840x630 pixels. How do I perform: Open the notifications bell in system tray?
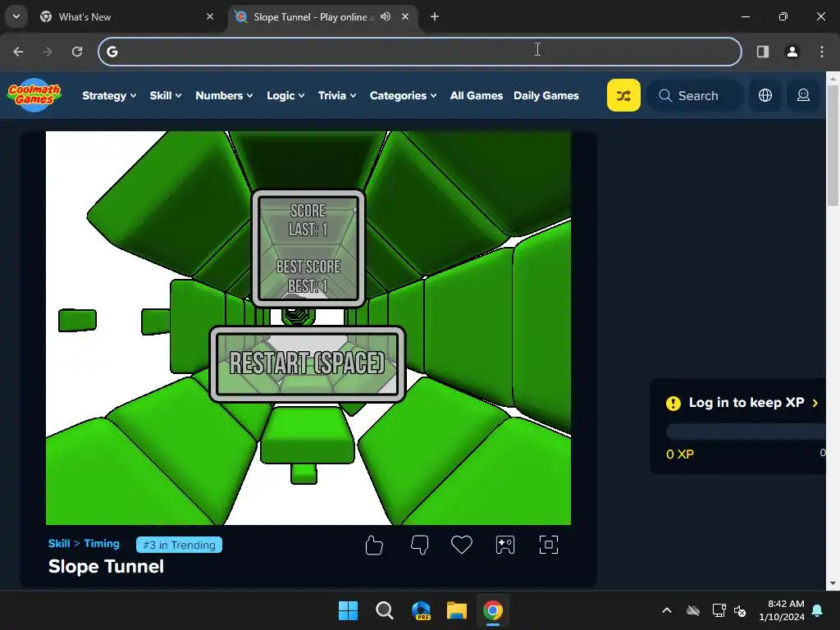click(818, 610)
